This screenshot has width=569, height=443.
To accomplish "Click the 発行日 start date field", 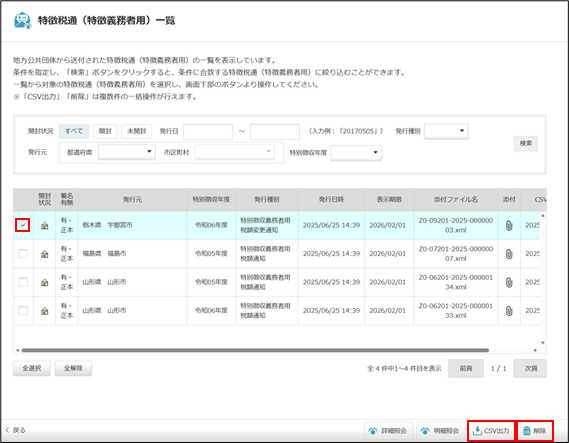I will click(208, 132).
